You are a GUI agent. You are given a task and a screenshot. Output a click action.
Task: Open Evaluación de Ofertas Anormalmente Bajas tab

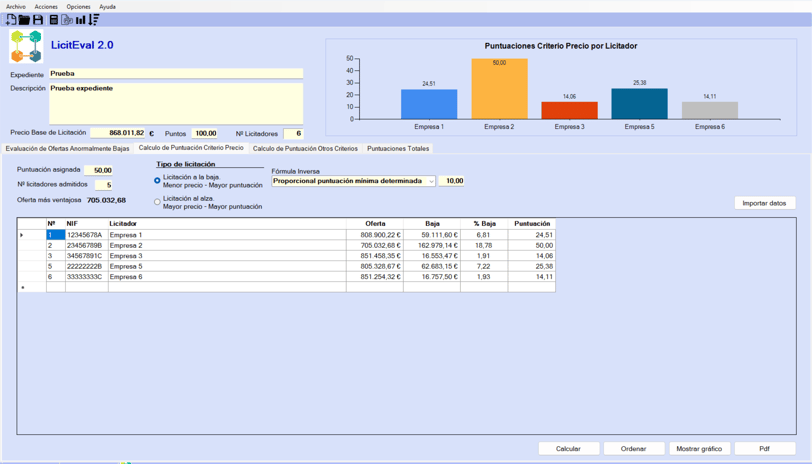tap(67, 149)
